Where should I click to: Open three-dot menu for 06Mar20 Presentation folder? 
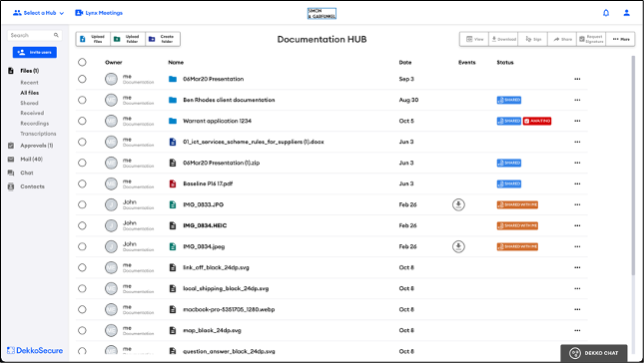pos(577,79)
